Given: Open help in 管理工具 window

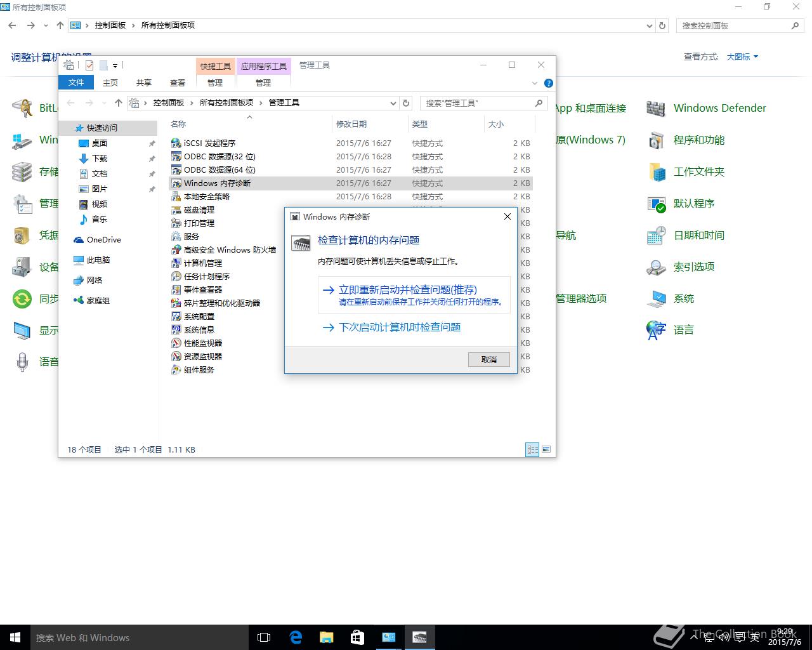Looking at the screenshot, I should click(x=549, y=83).
